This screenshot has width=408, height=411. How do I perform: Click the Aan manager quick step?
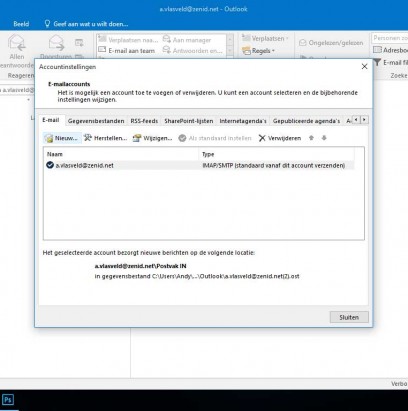pyautogui.click(x=187, y=40)
